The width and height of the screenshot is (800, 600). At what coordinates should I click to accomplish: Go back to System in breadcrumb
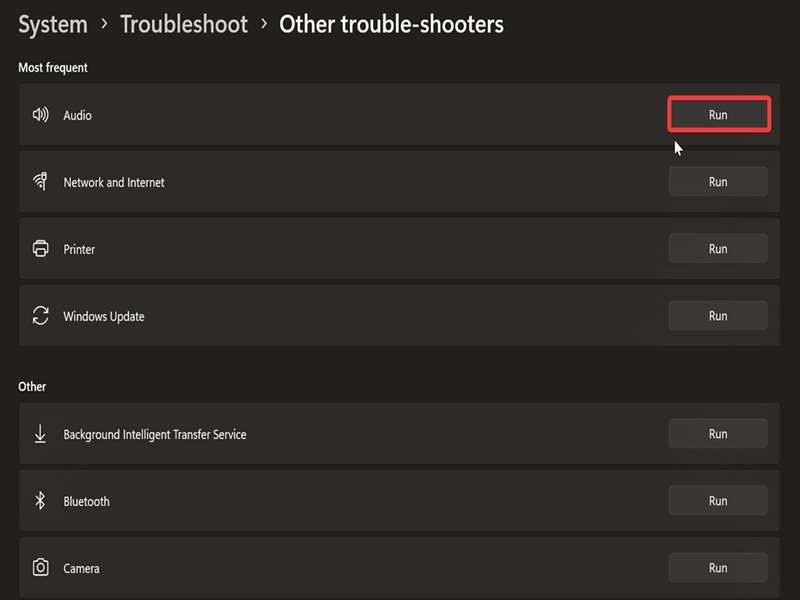[x=53, y=24]
